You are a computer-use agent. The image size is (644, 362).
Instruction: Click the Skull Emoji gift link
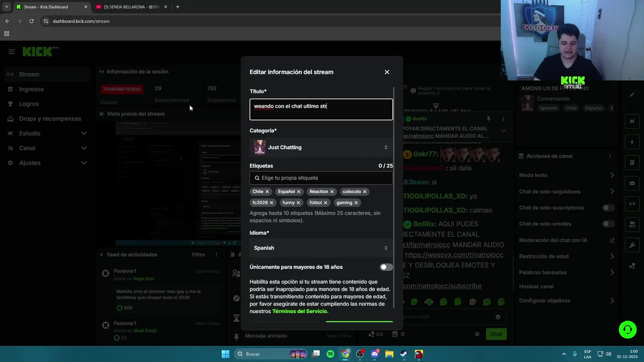coord(146,331)
